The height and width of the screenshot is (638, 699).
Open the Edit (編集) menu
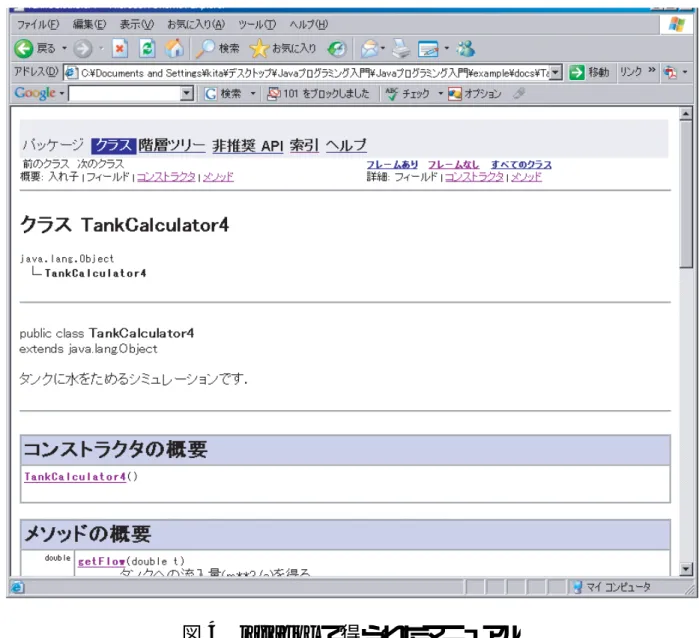(89, 25)
